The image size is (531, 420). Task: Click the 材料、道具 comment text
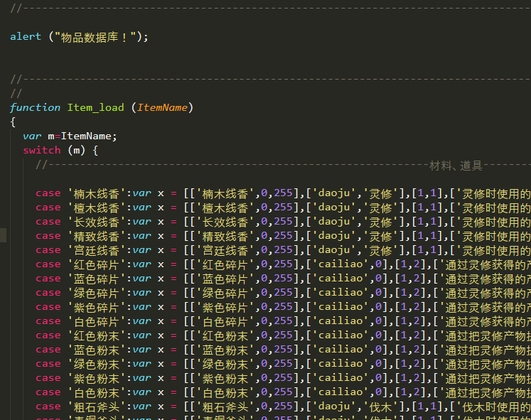click(456, 166)
